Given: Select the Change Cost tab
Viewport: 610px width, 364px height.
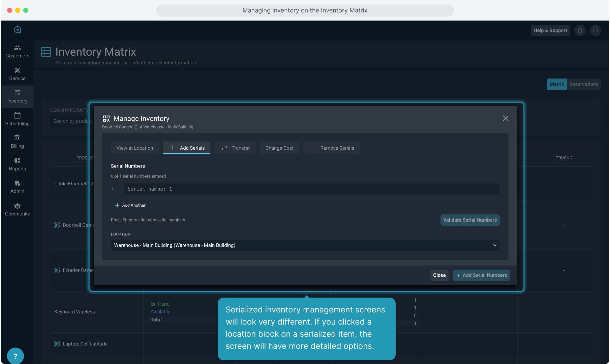Looking at the screenshot, I should click(x=279, y=148).
